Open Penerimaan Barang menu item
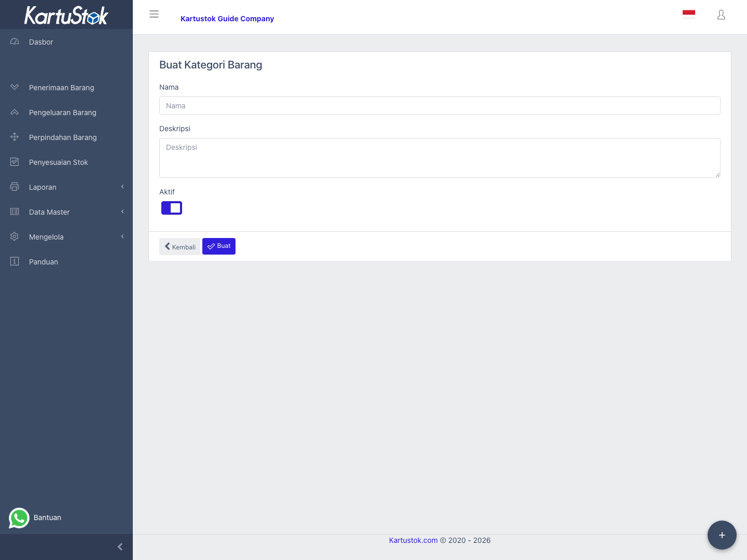Viewport: 747px width, 560px height. pyautogui.click(x=66, y=88)
